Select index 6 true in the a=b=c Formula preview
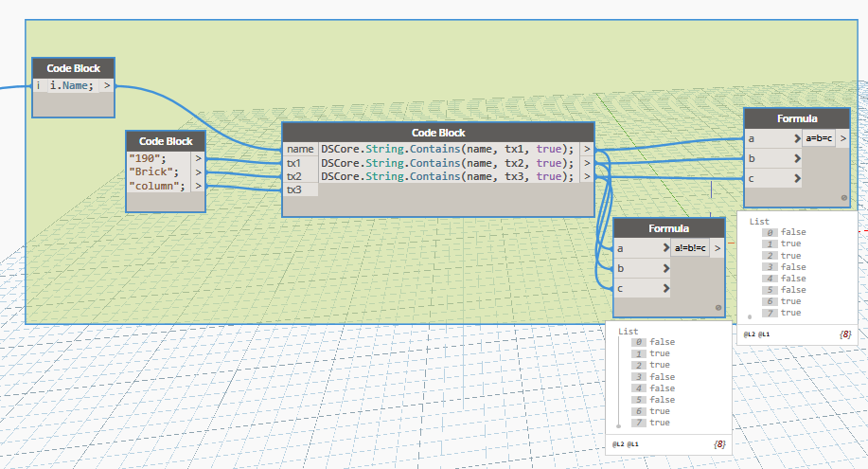This screenshot has height=469, width=868. (782, 301)
